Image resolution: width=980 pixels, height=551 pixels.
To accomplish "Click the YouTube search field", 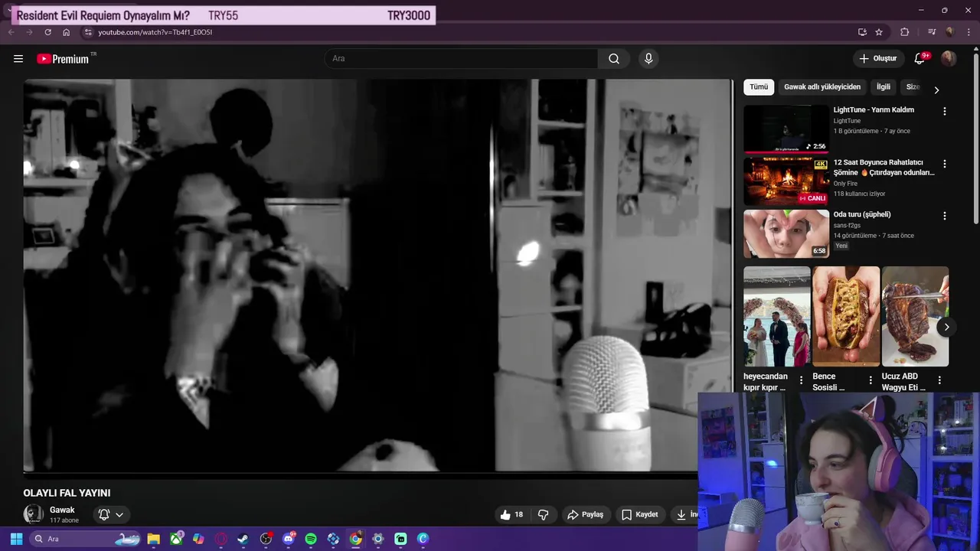I will pos(461,59).
